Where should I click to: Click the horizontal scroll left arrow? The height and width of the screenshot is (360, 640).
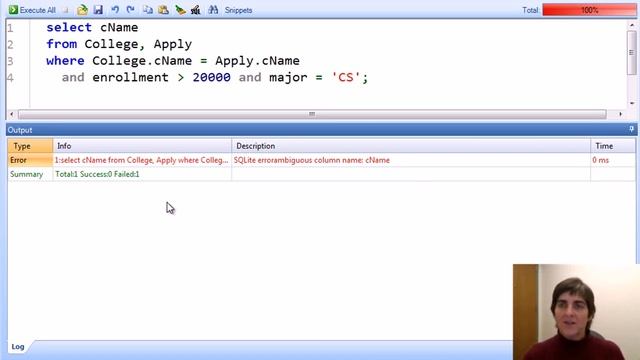pyautogui.click(x=11, y=114)
